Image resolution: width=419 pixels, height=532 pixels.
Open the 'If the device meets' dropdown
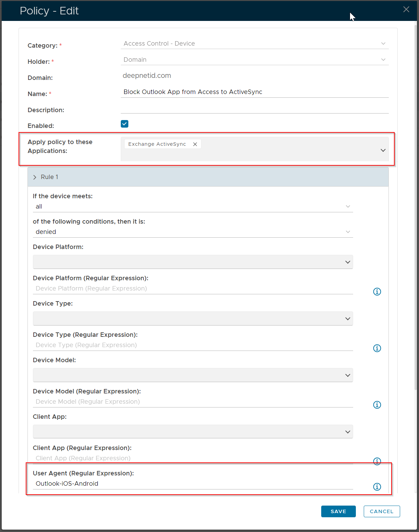coord(193,206)
